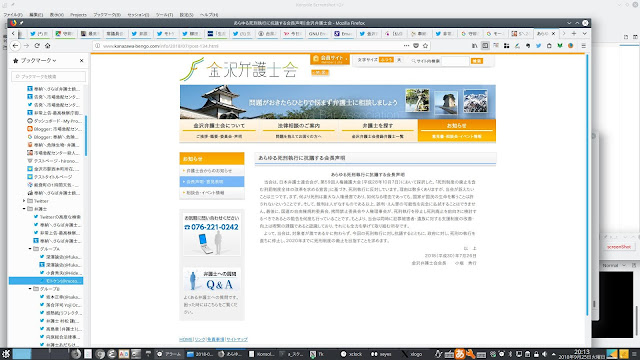List all tabs dropdown arrow

[x=584, y=33]
